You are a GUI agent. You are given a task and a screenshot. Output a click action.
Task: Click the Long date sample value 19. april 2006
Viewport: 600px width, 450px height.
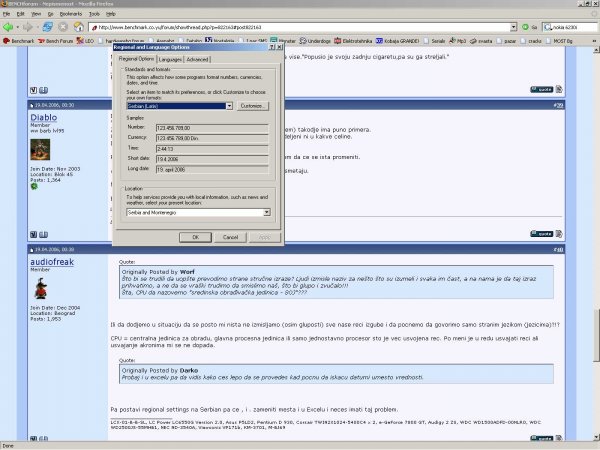tap(212, 170)
